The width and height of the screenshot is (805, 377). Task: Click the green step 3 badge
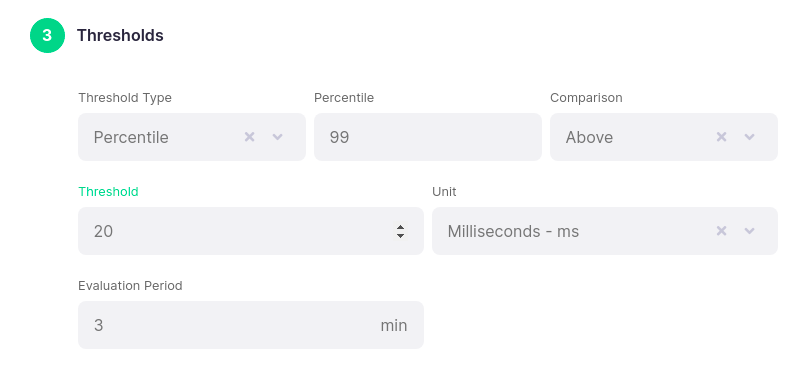[x=47, y=35]
